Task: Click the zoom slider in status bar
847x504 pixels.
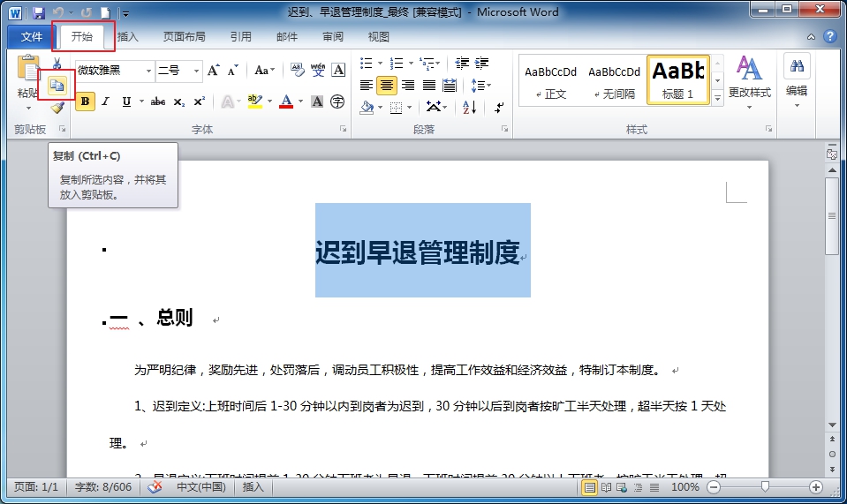Action: point(765,487)
